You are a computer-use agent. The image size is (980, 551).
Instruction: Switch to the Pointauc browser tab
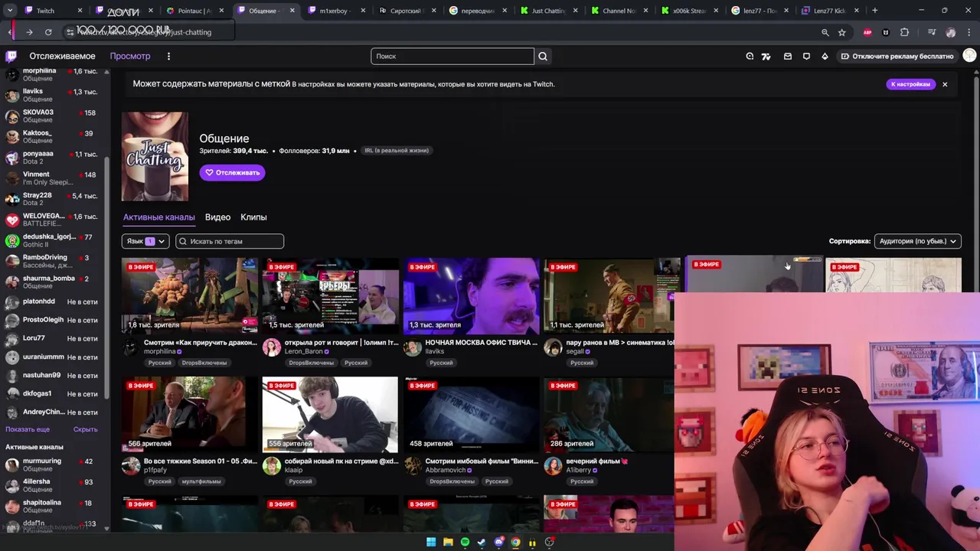click(x=194, y=11)
